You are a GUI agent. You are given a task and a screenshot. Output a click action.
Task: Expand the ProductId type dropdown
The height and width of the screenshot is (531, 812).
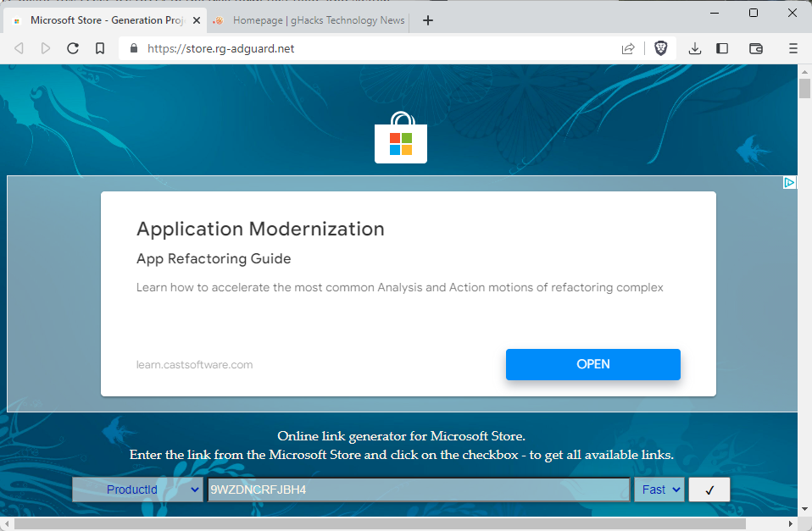[137, 490]
